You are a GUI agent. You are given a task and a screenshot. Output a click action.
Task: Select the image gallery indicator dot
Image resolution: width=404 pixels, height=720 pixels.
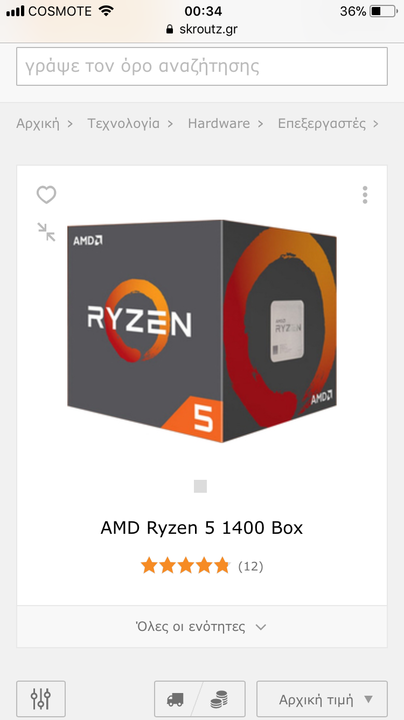coord(200,486)
